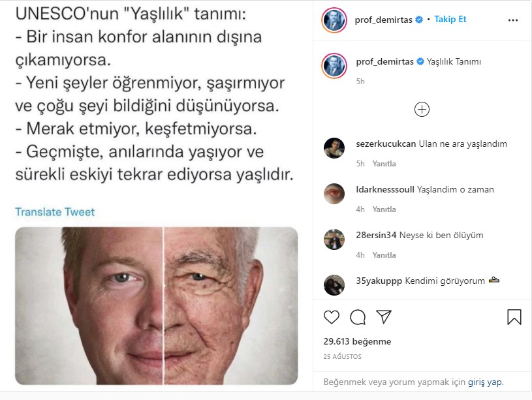Image resolution: width=532 pixels, height=400 pixels.
Task: Like the post with the heart icon
Action: (332, 317)
